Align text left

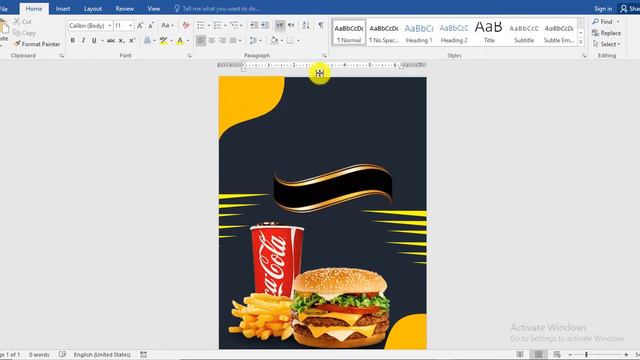[200, 40]
